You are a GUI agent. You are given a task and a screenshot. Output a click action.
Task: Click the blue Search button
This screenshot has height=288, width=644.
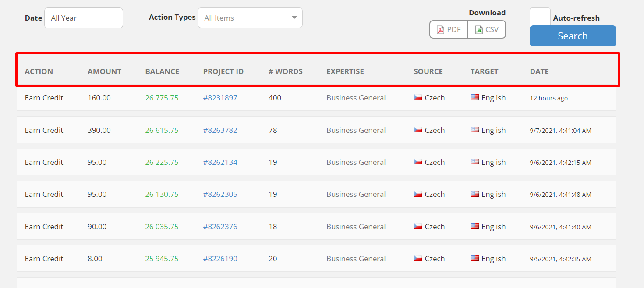573,36
